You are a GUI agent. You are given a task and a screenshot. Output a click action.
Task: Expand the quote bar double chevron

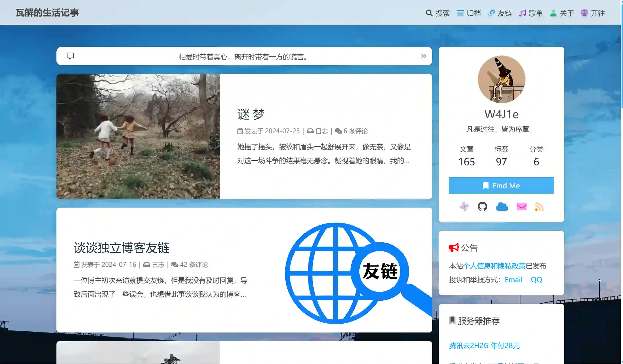click(424, 56)
